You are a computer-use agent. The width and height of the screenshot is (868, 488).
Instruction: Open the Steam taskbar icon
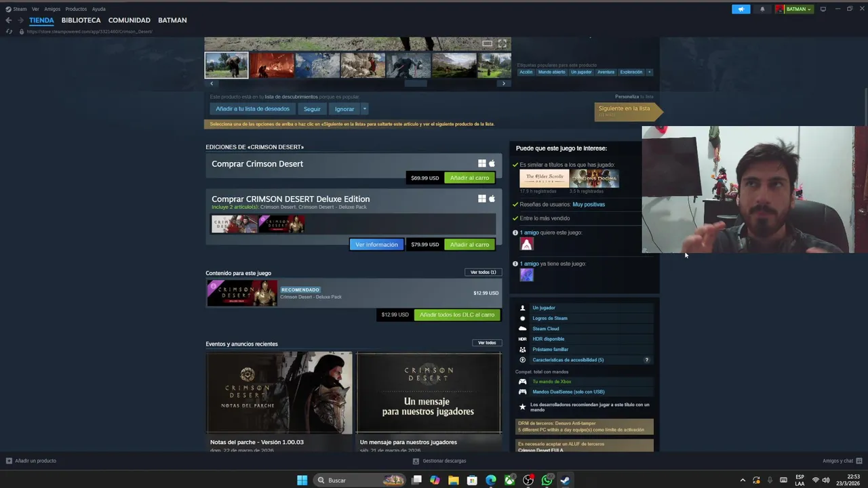pyautogui.click(x=564, y=480)
